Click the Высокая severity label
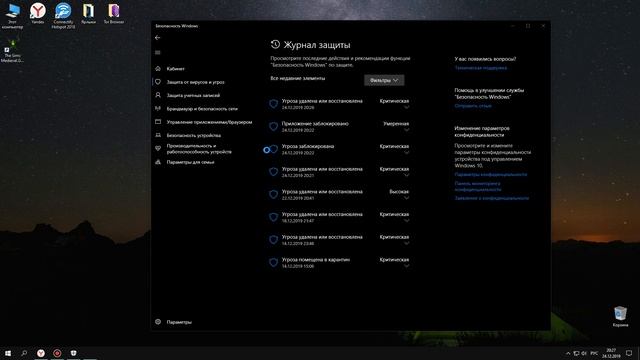This screenshot has width=640, height=360. (x=399, y=191)
